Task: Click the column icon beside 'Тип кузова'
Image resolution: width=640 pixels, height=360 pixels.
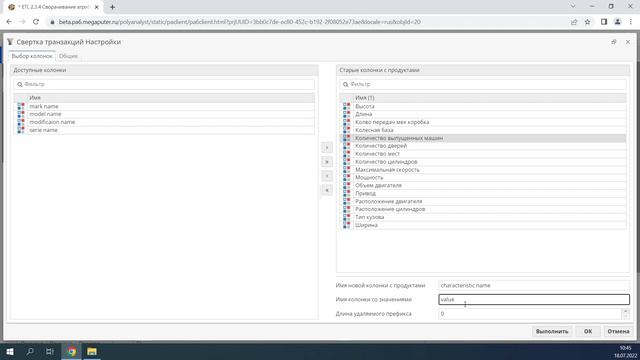Action: pos(347,217)
